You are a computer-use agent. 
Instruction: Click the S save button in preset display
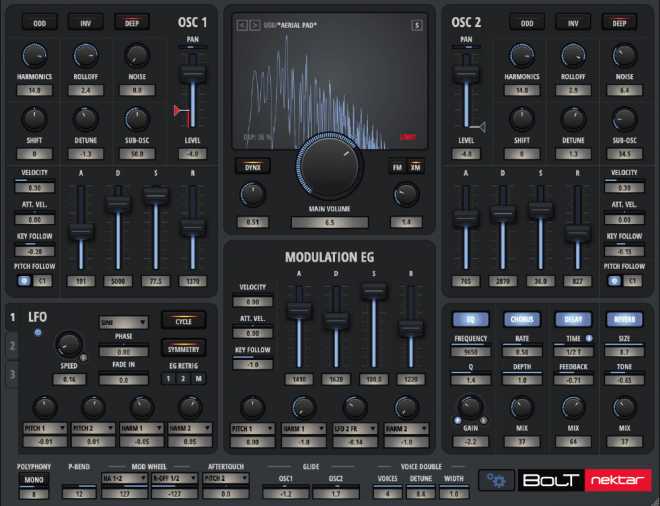click(x=415, y=25)
